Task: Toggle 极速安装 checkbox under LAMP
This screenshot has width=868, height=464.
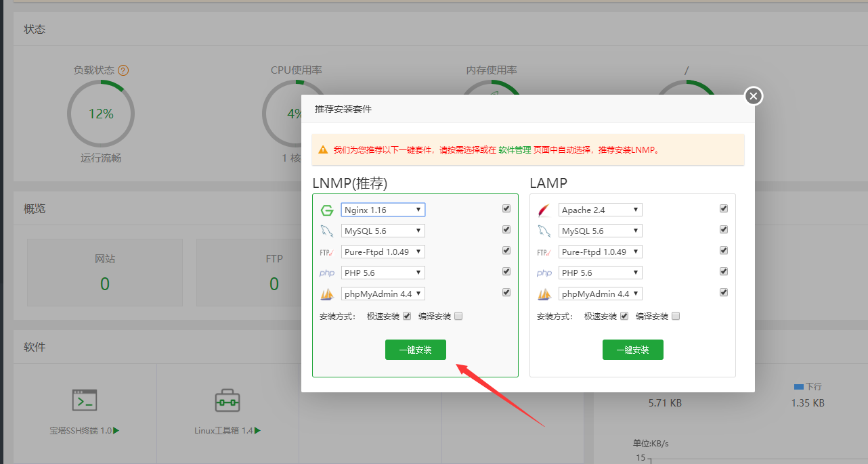Action: [x=624, y=316]
